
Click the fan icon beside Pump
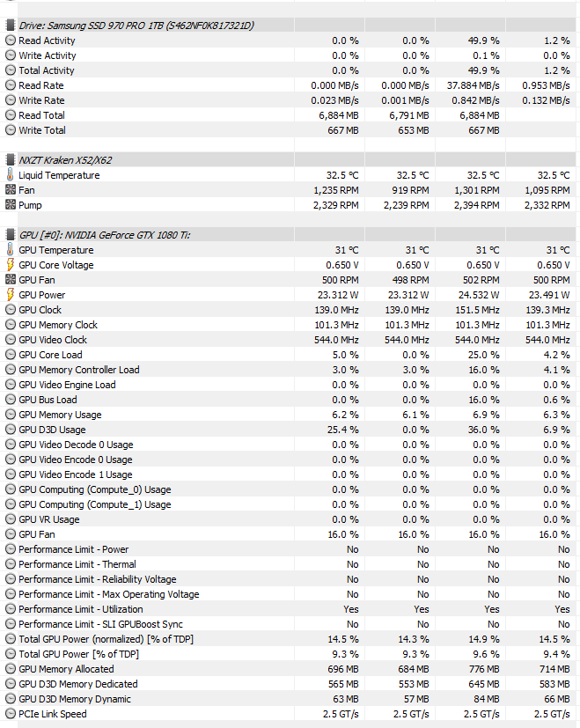pyautogui.click(x=11, y=205)
